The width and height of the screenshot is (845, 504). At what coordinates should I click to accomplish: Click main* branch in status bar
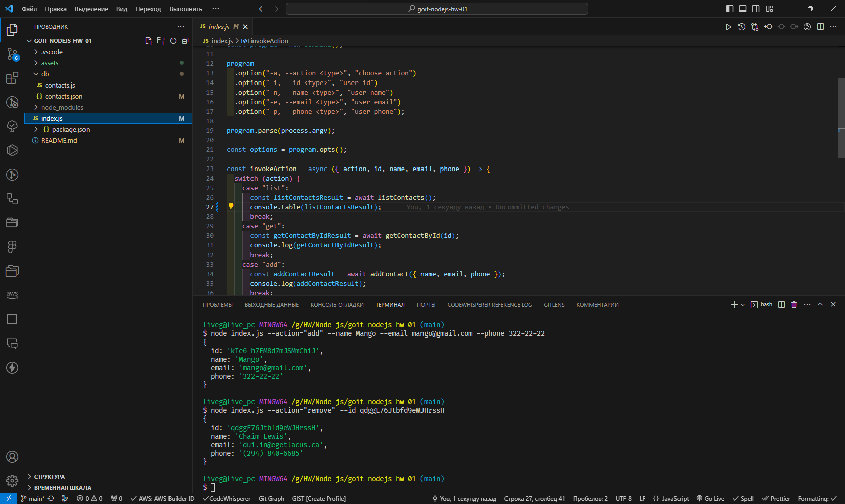coord(32,498)
